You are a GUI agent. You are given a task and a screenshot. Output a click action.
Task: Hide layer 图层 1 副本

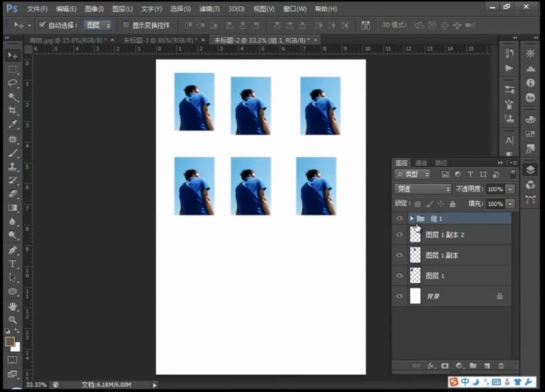pyautogui.click(x=400, y=255)
